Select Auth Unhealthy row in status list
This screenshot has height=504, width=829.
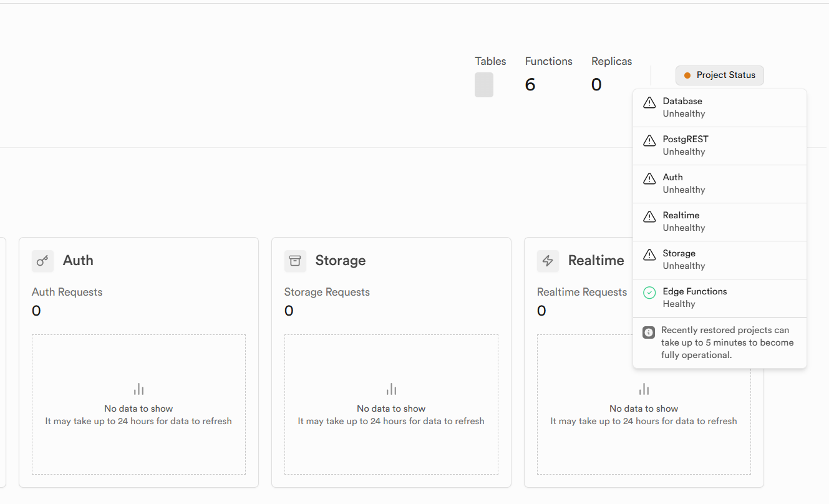719,184
